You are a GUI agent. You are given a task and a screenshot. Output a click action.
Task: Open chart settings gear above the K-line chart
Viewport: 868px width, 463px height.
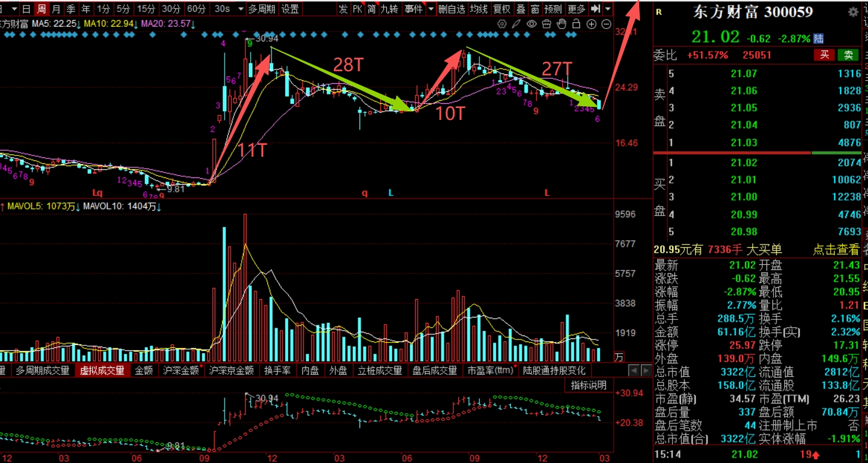click(502, 24)
